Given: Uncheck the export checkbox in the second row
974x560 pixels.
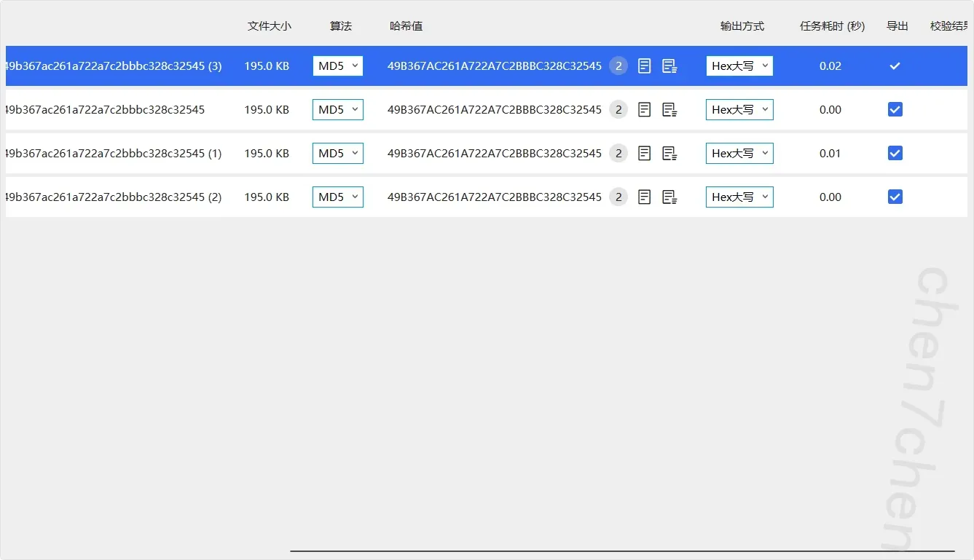Looking at the screenshot, I should (895, 110).
